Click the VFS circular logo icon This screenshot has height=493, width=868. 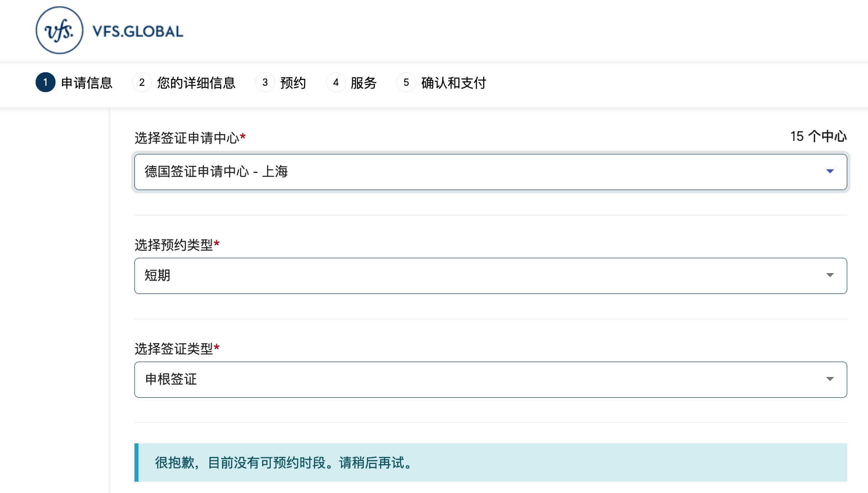pyautogui.click(x=60, y=30)
